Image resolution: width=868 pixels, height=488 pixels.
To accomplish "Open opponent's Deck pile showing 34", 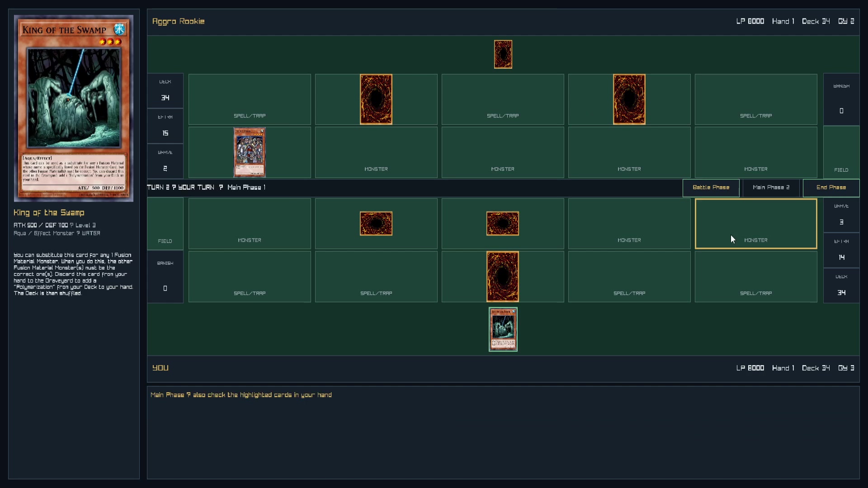I will pyautogui.click(x=165, y=91).
